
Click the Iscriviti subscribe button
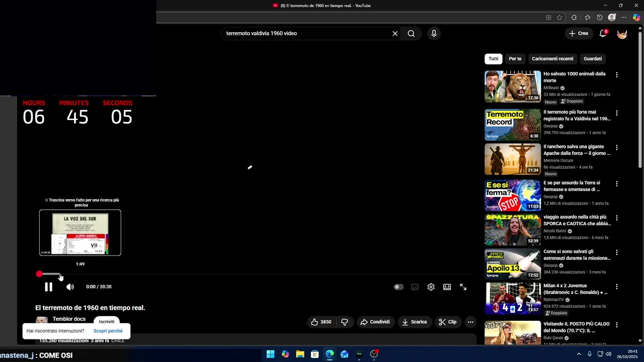(x=107, y=322)
